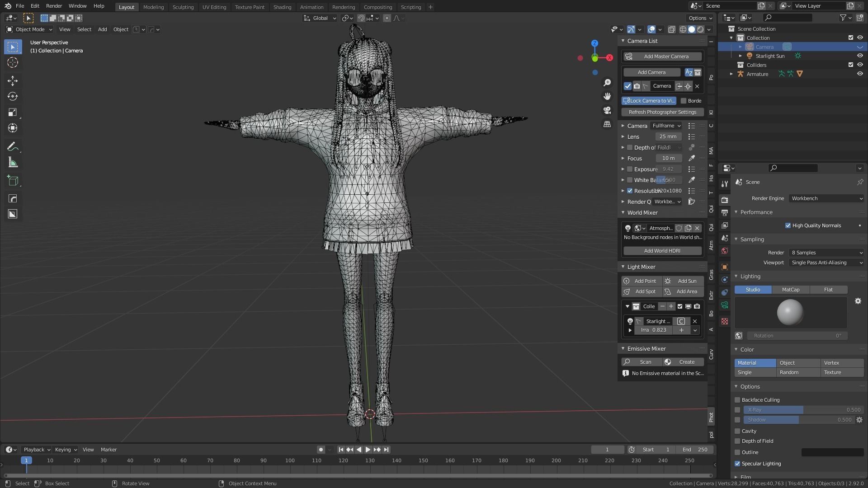868x488 pixels.
Task: Select the Cursor tool
Action: [13, 62]
